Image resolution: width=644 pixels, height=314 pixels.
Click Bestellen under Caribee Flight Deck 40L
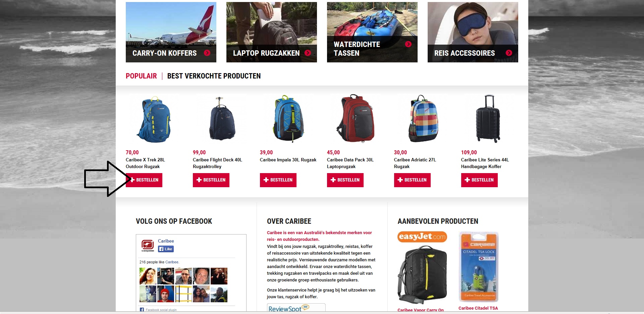211,180
